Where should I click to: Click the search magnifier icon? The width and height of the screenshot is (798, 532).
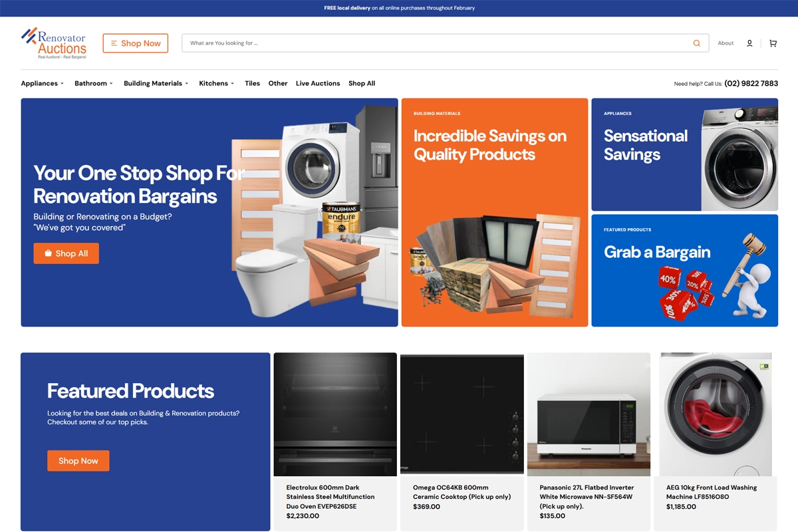pyautogui.click(x=697, y=43)
